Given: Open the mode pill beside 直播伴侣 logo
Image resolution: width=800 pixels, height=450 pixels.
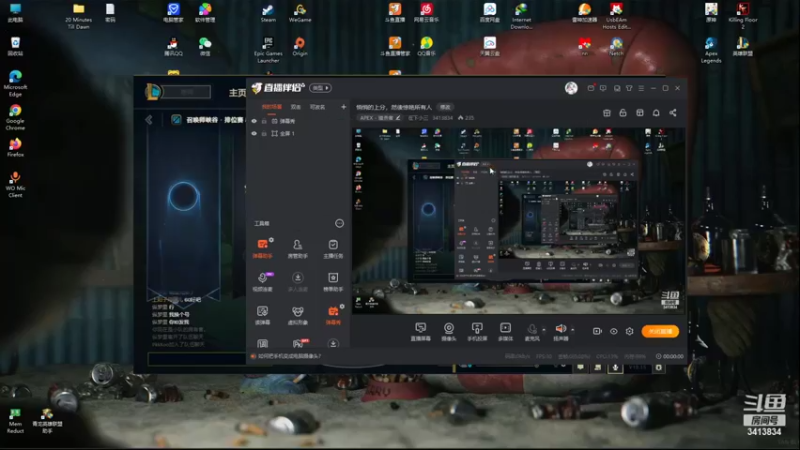Looking at the screenshot, I should point(320,88).
